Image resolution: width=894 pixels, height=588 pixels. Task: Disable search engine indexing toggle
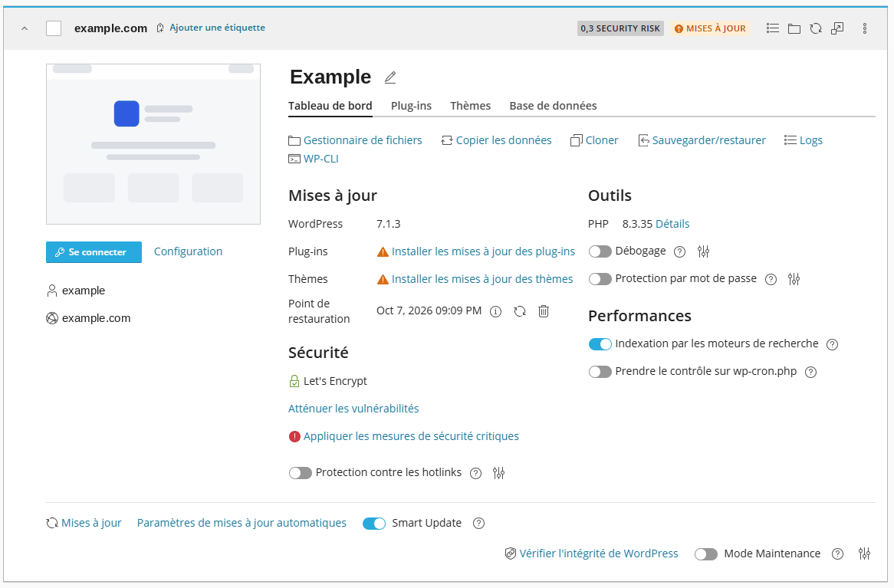click(x=600, y=344)
